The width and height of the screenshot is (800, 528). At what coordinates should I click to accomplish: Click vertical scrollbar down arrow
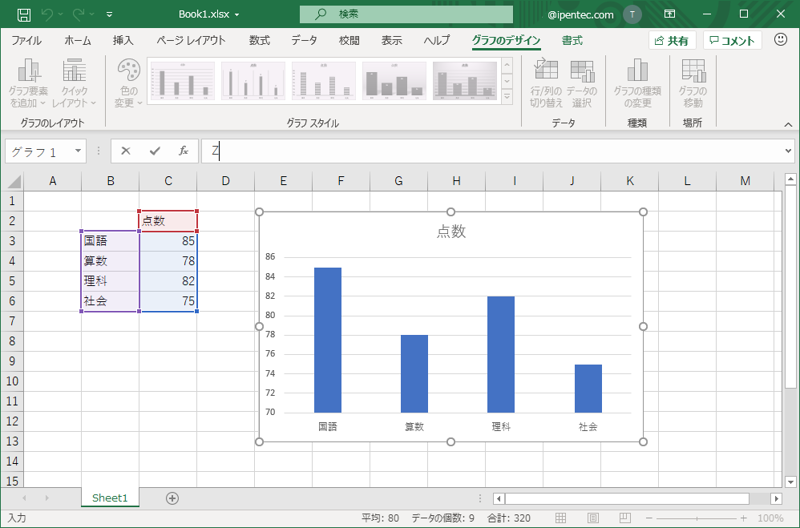790,481
